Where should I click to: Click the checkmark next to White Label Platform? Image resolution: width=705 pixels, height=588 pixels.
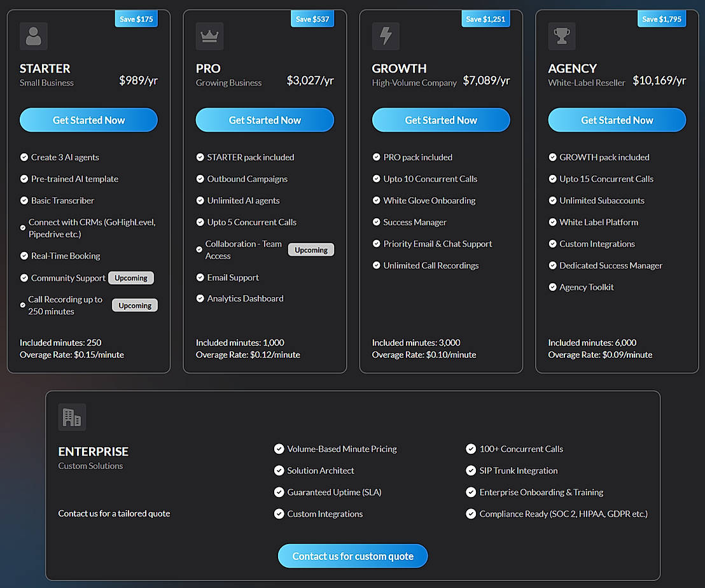(x=553, y=222)
